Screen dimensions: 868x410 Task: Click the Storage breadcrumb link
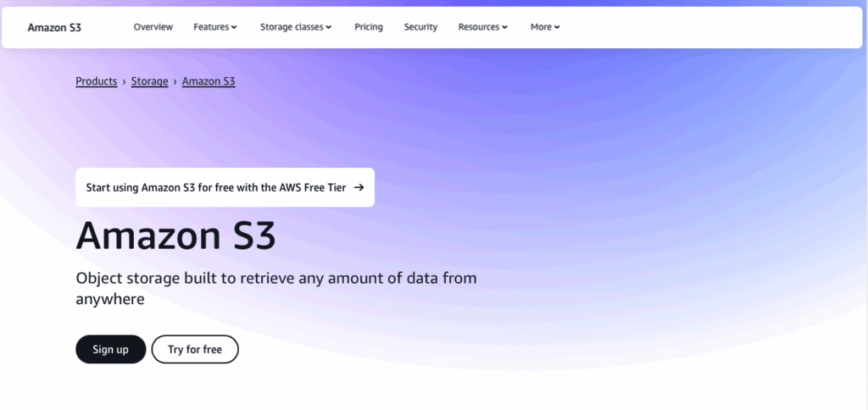pos(149,81)
